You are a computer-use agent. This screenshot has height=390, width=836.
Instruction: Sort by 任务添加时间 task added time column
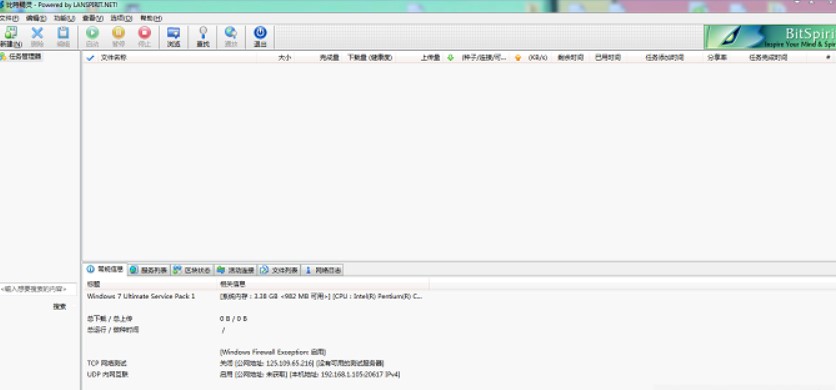(x=664, y=58)
